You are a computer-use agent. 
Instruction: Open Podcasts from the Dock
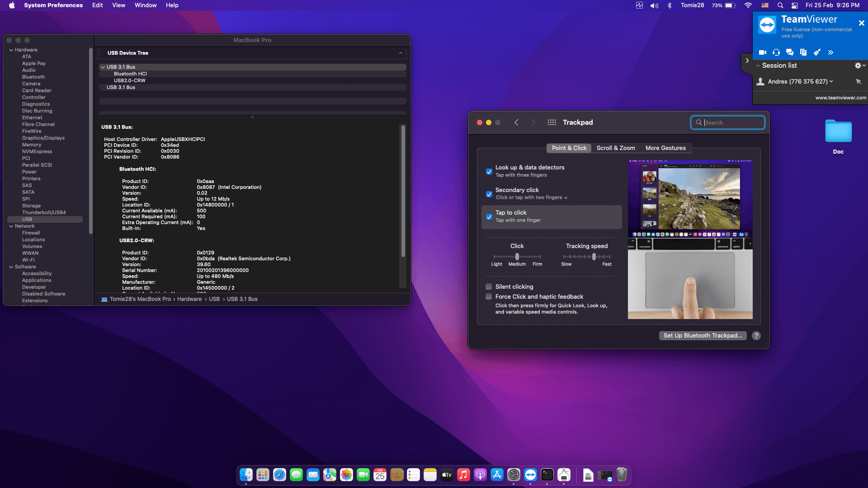(x=480, y=475)
